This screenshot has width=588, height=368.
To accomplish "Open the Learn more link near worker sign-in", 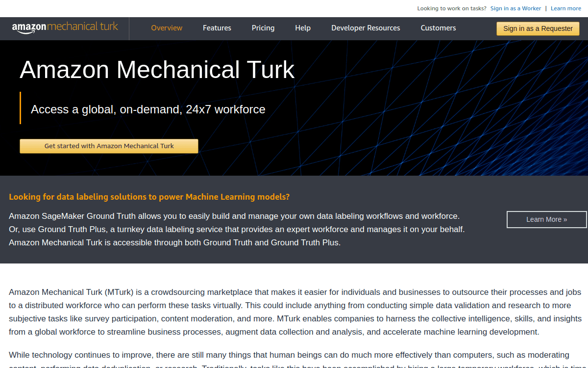I will pyautogui.click(x=566, y=8).
